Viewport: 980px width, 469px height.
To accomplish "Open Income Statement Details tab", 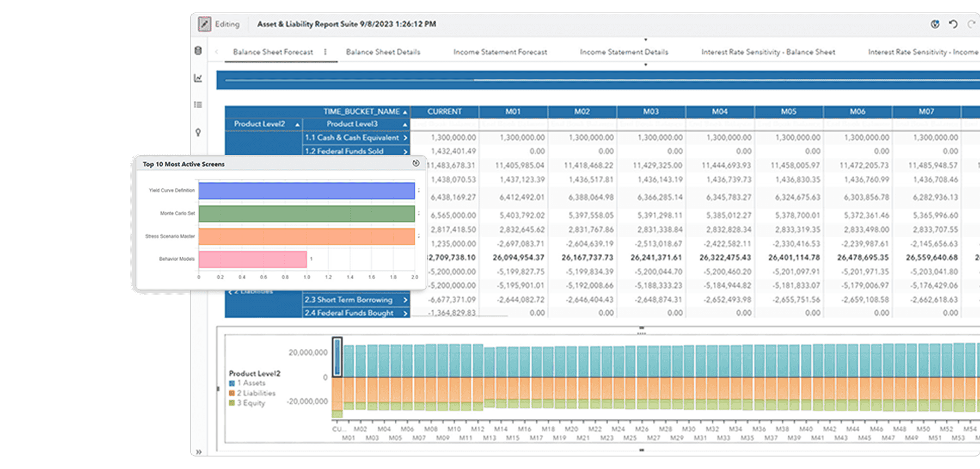I will tap(624, 52).
